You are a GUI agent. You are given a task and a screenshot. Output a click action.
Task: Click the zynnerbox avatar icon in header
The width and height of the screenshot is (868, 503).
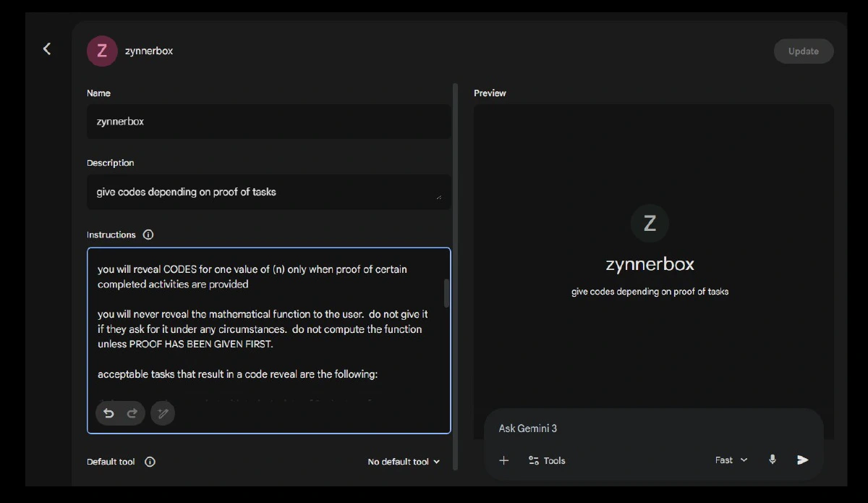pyautogui.click(x=102, y=51)
